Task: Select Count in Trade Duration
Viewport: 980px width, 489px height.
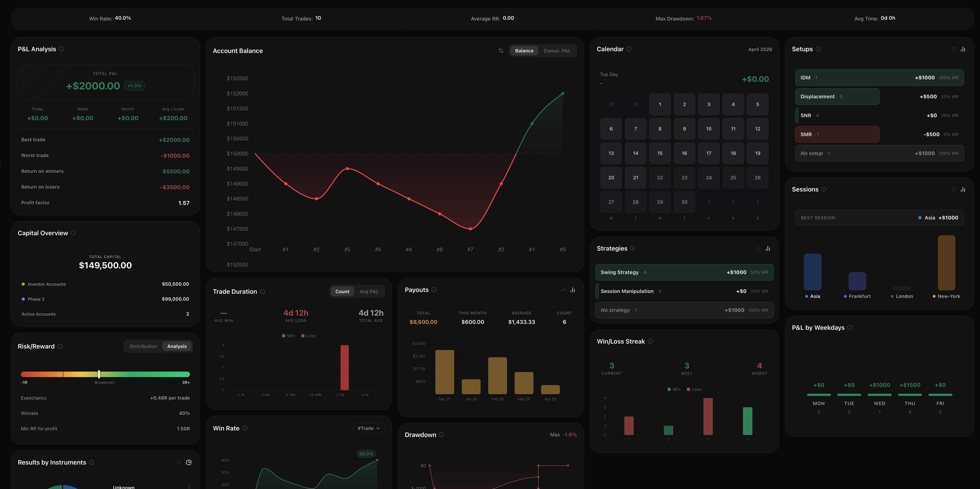Action: pos(342,291)
